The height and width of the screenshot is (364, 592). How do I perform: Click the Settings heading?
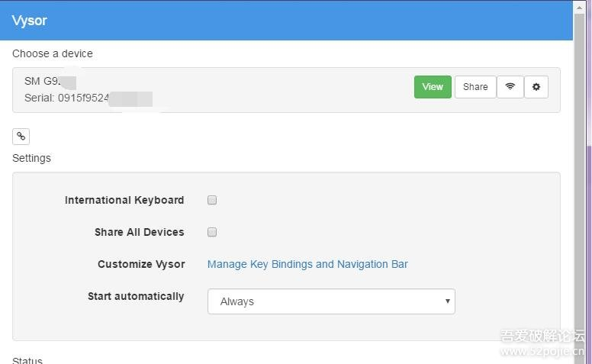pos(31,158)
